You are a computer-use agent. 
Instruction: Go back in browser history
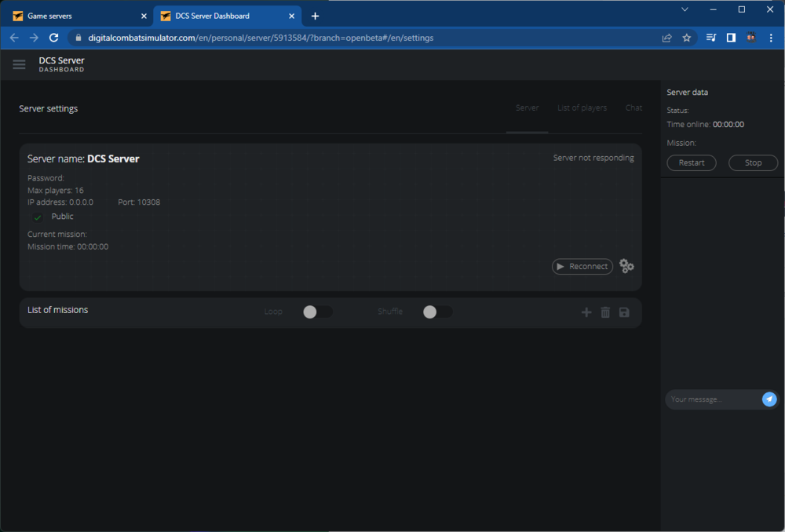[14, 38]
